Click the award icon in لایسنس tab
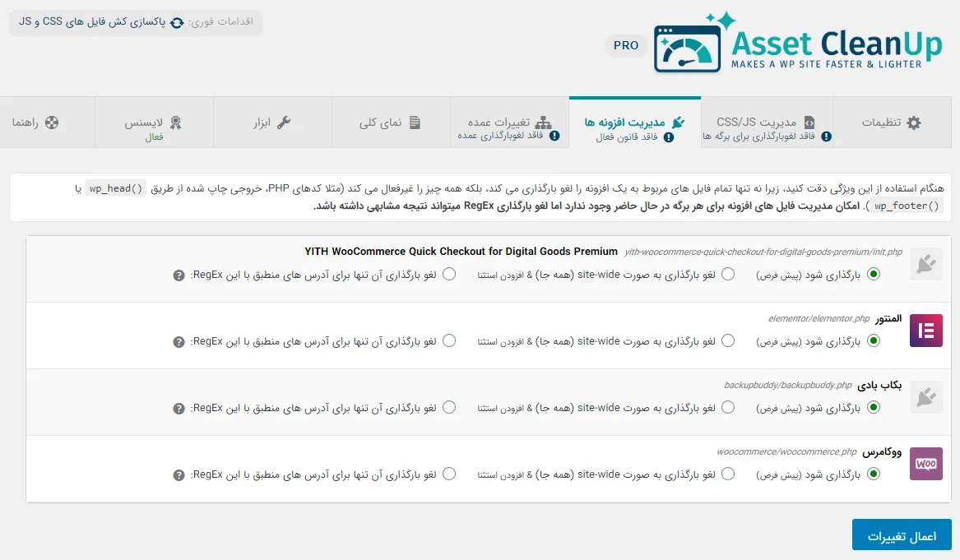 tap(176, 123)
